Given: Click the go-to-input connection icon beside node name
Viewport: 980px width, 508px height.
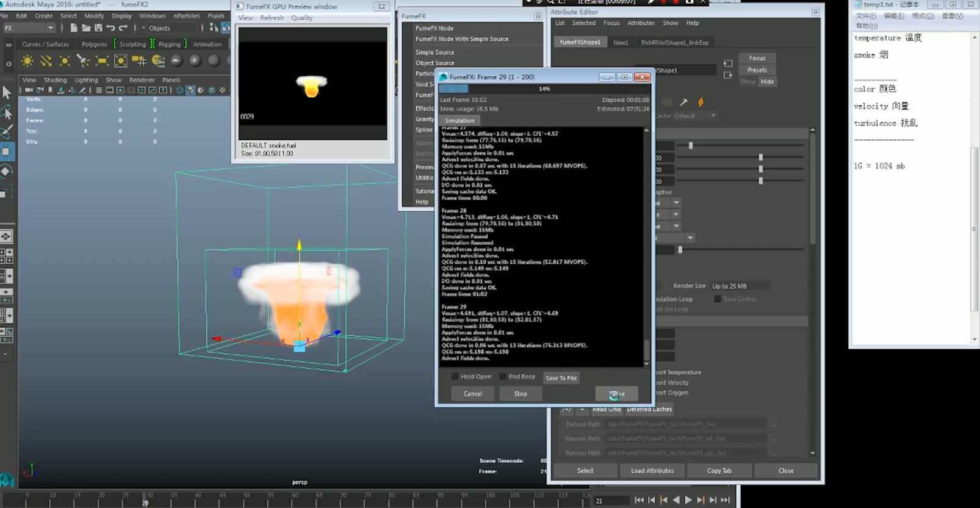Looking at the screenshot, I should (x=728, y=64).
